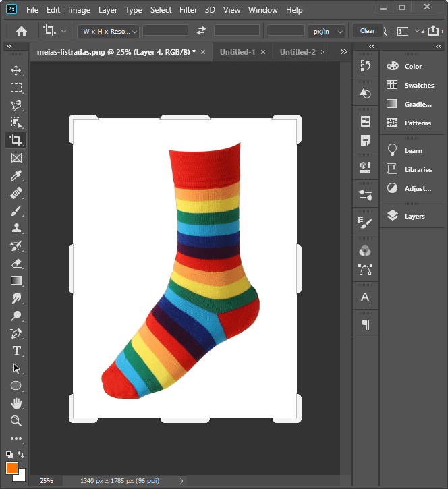Click the Home button in options bar
The image size is (448, 489).
coord(22,31)
